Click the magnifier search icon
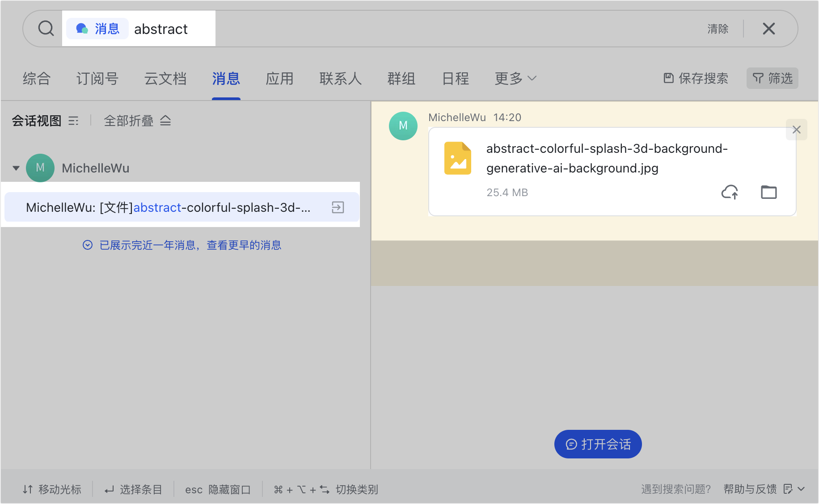The width and height of the screenshot is (819, 504). coord(45,28)
